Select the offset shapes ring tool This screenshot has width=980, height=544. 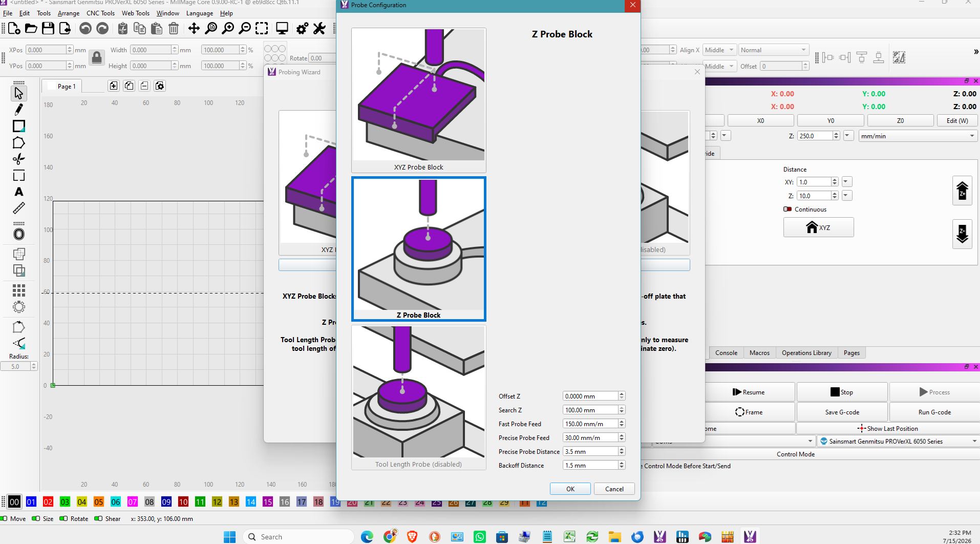coord(19,235)
